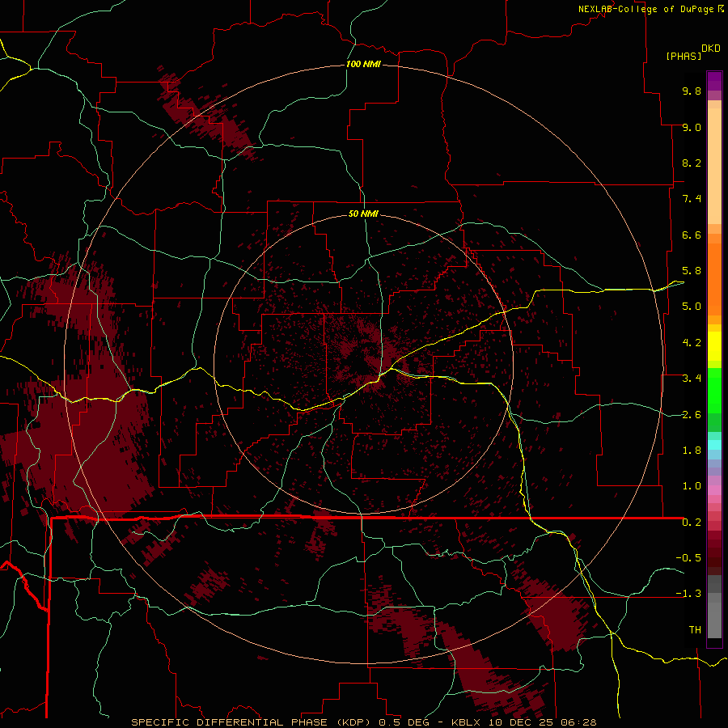The width and height of the screenshot is (728, 728).
Task: Click the 5.8 scale value
Action: click(692, 271)
